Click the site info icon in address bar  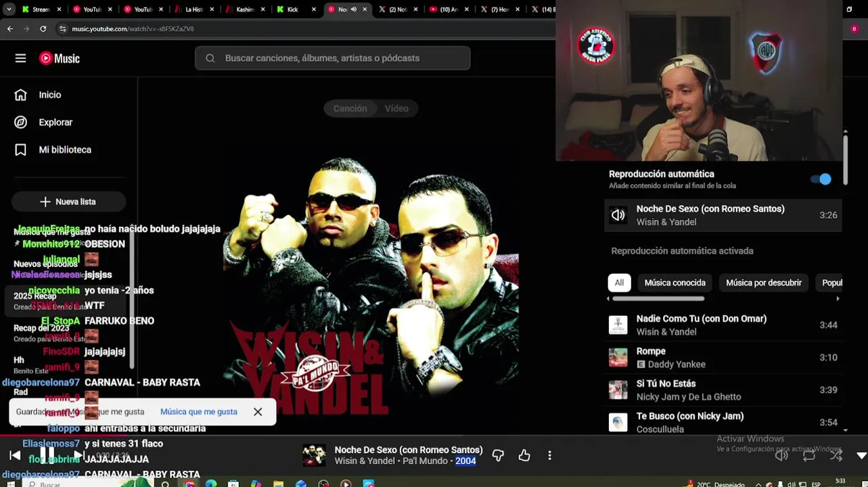pyautogui.click(x=63, y=29)
